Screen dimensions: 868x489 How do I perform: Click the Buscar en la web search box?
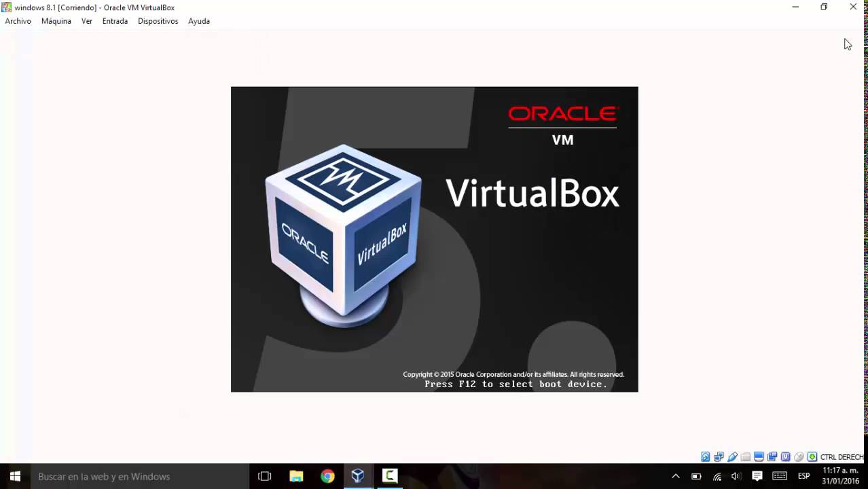pyautogui.click(x=140, y=476)
